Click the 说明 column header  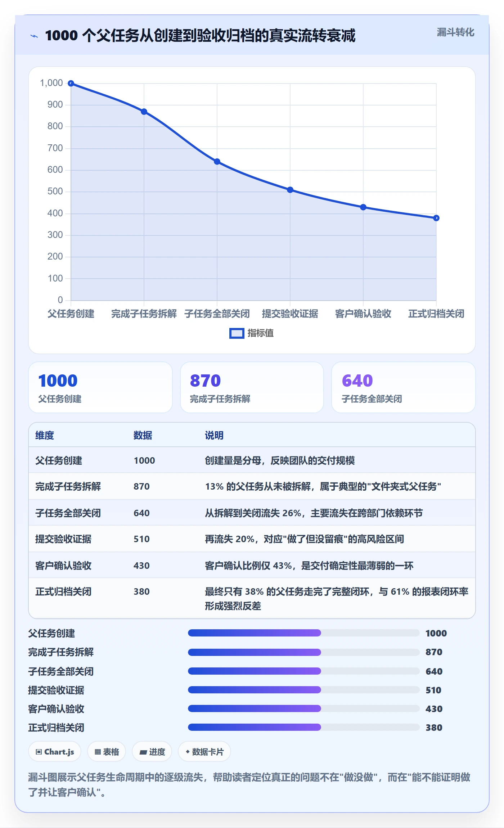214,435
